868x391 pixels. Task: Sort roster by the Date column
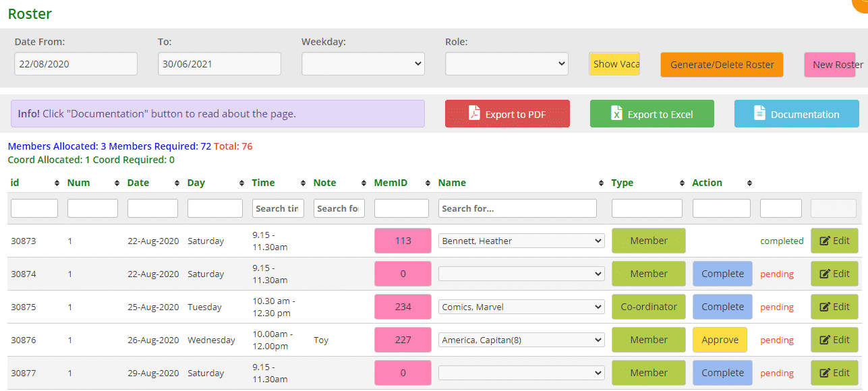coord(138,183)
